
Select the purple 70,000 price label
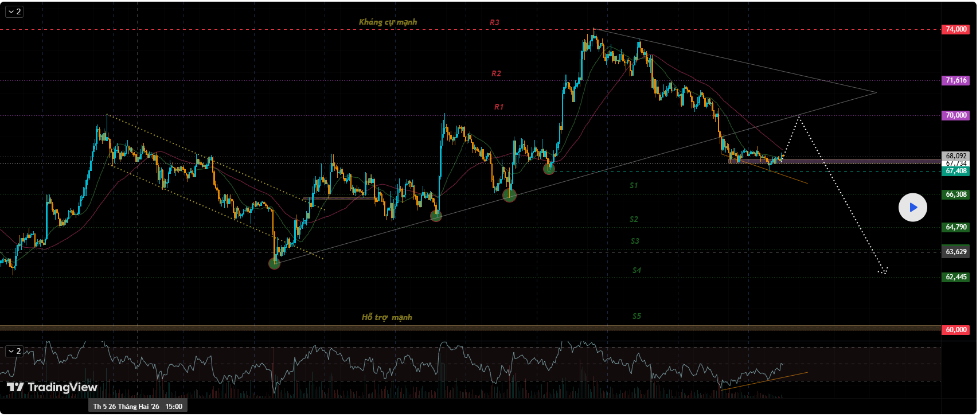pyautogui.click(x=955, y=115)
